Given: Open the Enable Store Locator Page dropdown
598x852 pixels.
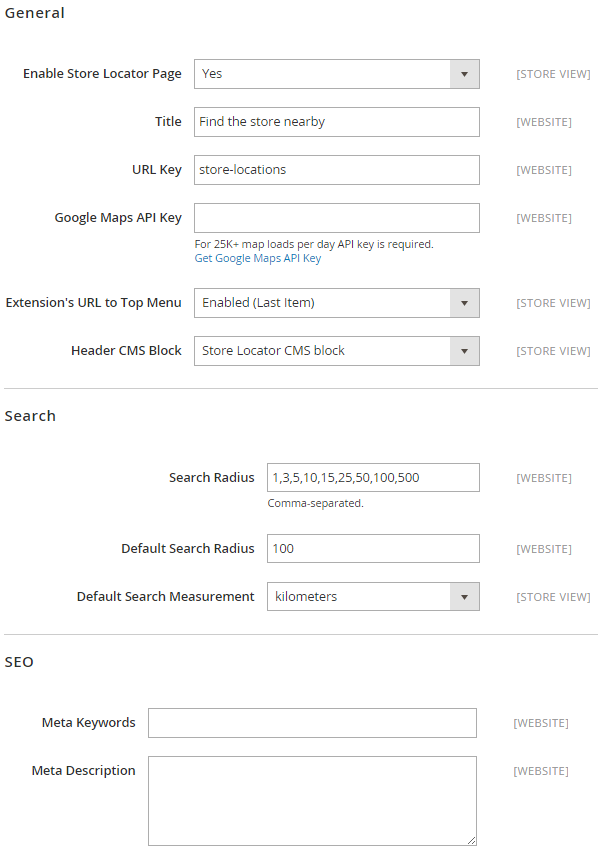Looking at the screenshot, I should coord(337,74).
